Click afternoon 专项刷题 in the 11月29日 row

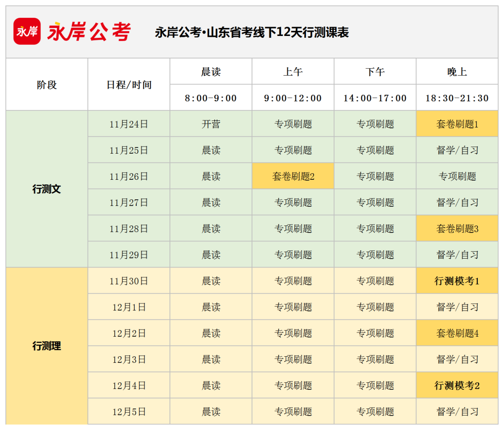coord(375,255)
